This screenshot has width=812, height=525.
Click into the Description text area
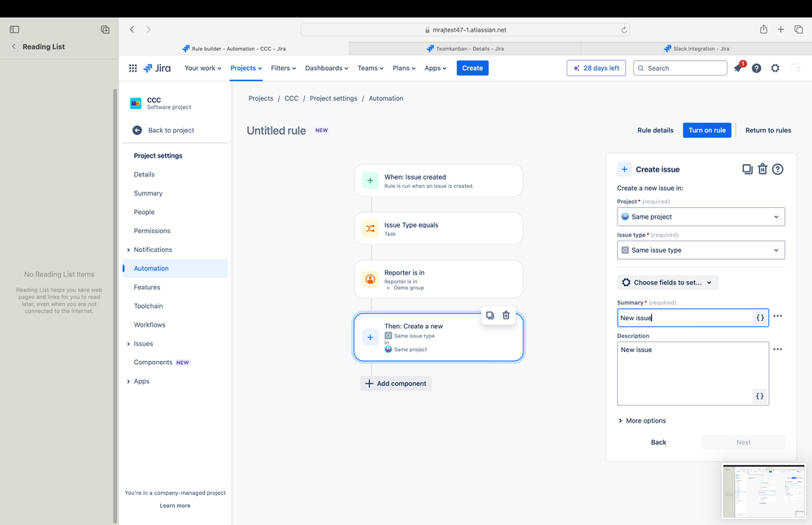coord(693,373)
